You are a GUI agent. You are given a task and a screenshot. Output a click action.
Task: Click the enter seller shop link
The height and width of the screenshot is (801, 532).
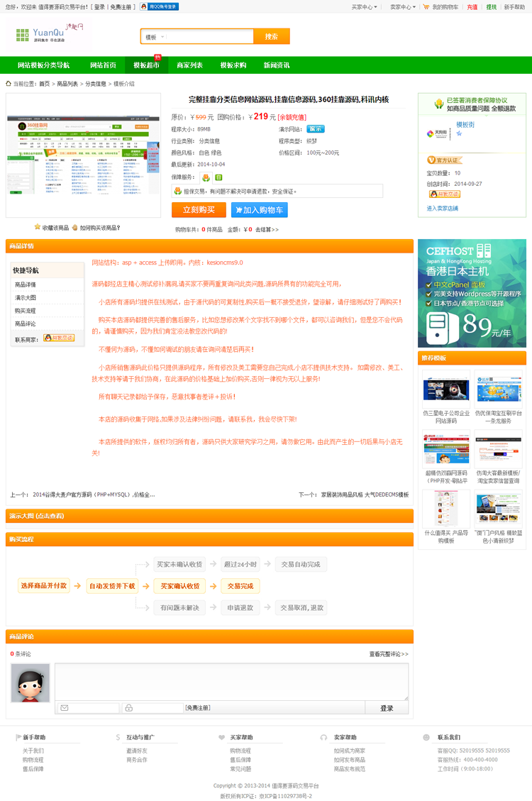click(442, 209)
